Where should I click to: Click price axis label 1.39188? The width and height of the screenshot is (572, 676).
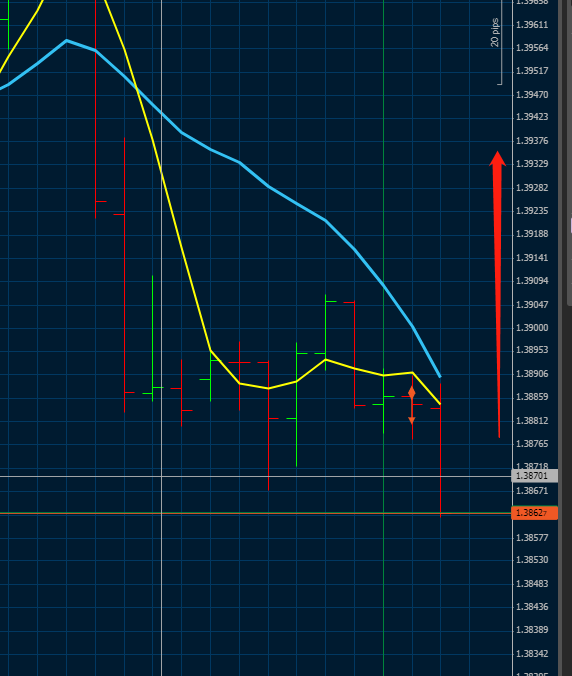532,234
